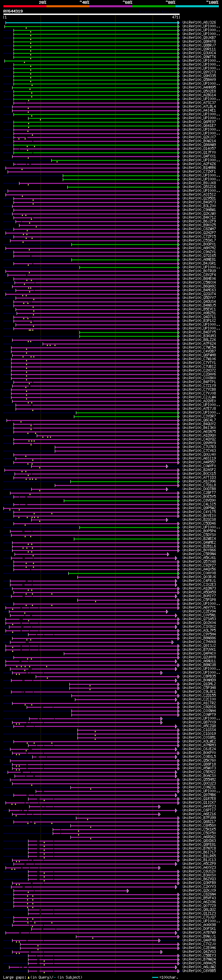Image resolution: width=222 pixels, height=980 pixels.
Task: Click the cyan alignment bar for UniRef100_A8J326
Action: pos(92,23)
